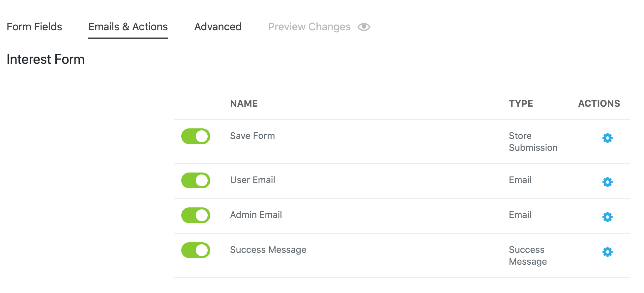Open settings gear for Admin Email action
This screenshot has width=644, height=293.
(607, 217)
